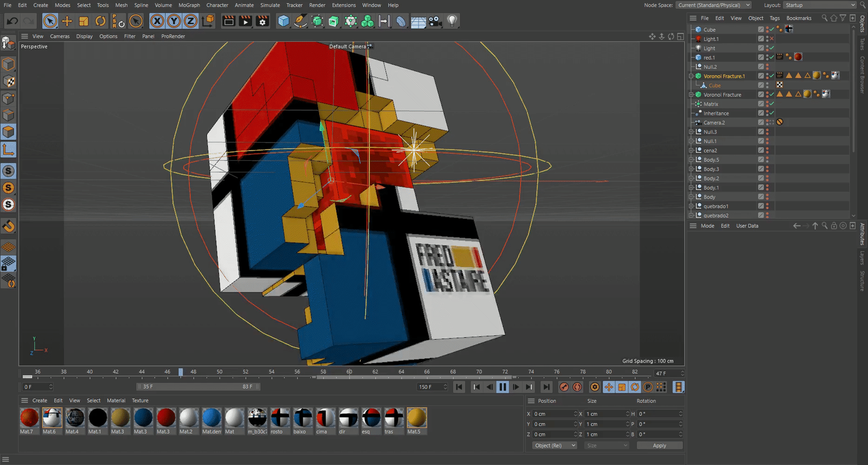Click the Undo arrow icon
The image size is (868, 465).
13,21
